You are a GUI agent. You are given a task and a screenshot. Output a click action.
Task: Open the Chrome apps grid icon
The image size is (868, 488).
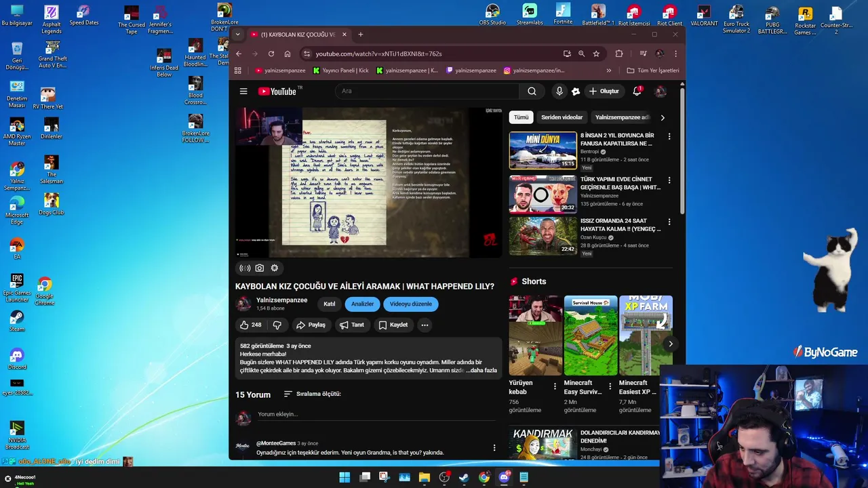pos(237,70)
